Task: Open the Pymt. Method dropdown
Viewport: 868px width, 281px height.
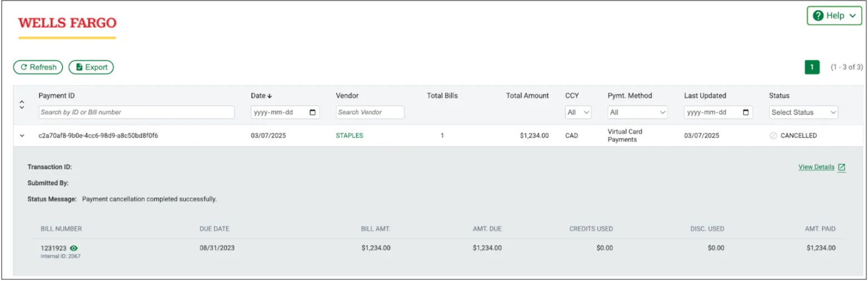Action: pos(637,112)
